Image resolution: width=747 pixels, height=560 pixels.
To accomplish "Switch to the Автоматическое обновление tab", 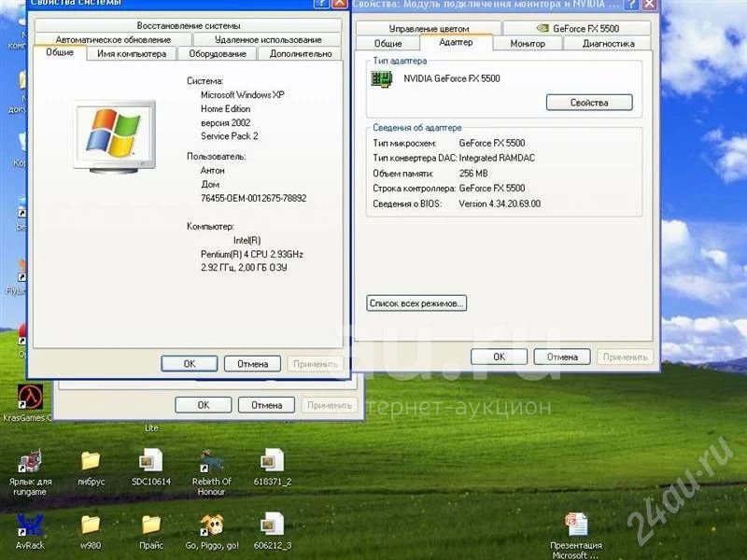I will click(x=113, y=39).
